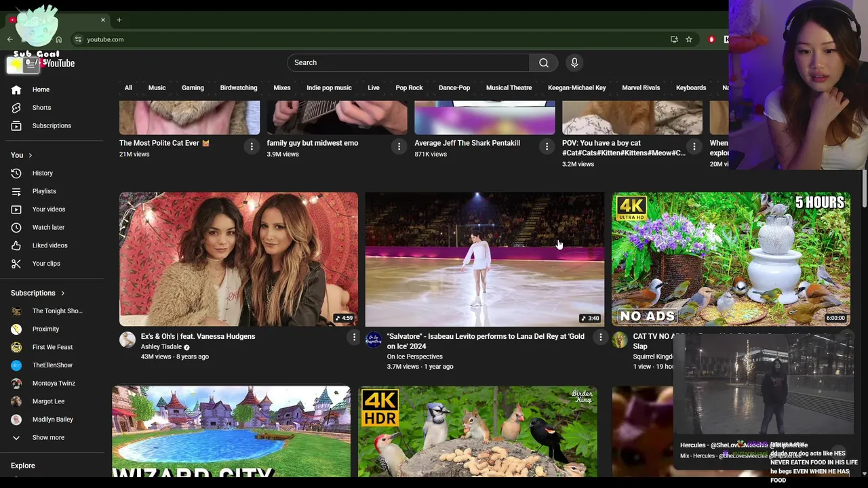The height and width of the screenshot is (488, 868).
Task: Select the Music filter chip
Action: 157,87
